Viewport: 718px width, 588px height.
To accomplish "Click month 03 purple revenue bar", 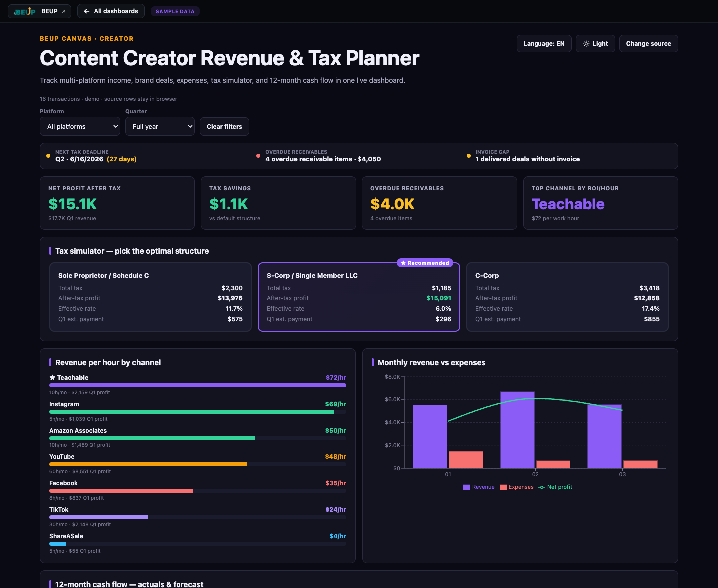I will tap(604, 437).
